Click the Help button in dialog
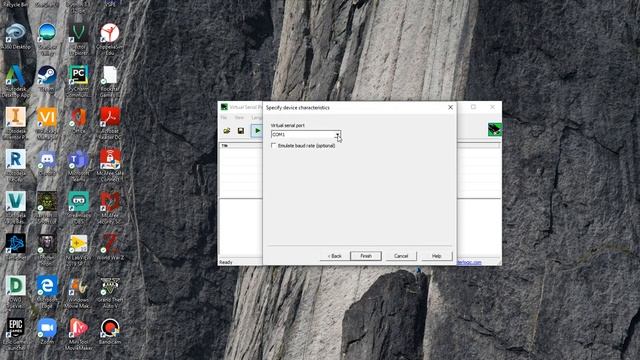 point(436,256)
